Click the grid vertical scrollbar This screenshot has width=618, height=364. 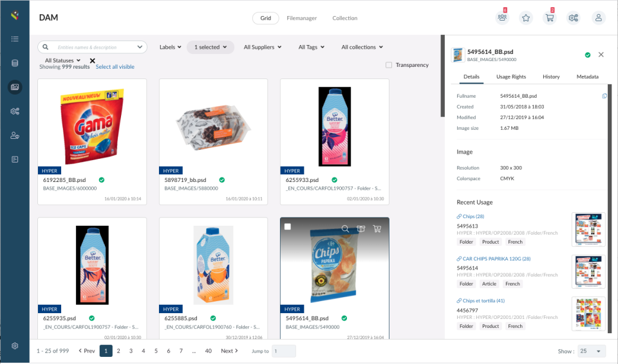[443, 76]
